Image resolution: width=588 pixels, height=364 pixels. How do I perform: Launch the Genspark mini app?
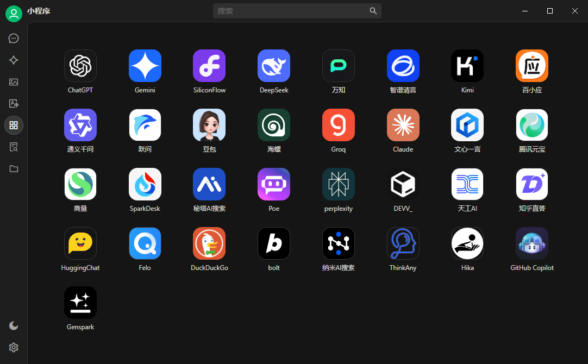coord(80,303)
